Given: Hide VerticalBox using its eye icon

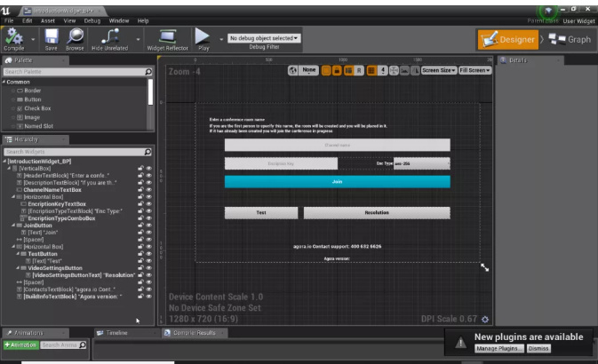Looking at the screenshot, I should (148, 168).
